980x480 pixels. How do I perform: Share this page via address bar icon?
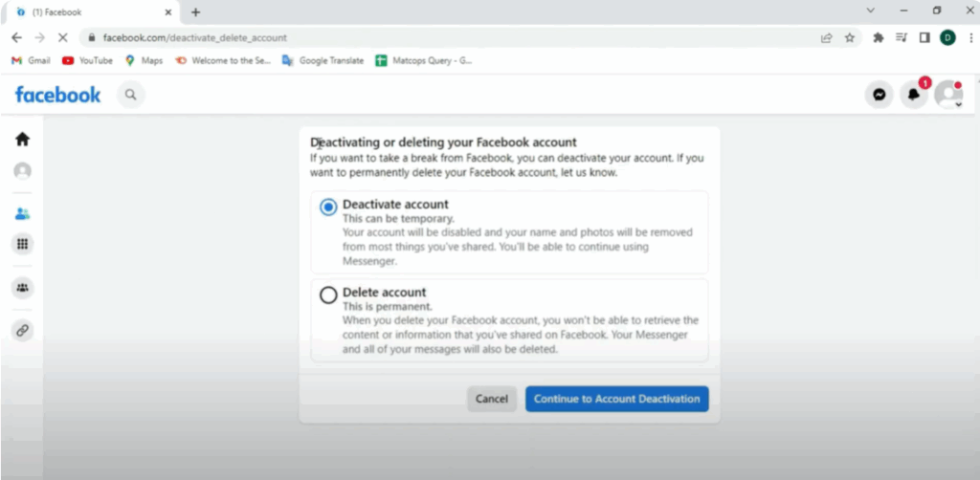coord(826,37)
